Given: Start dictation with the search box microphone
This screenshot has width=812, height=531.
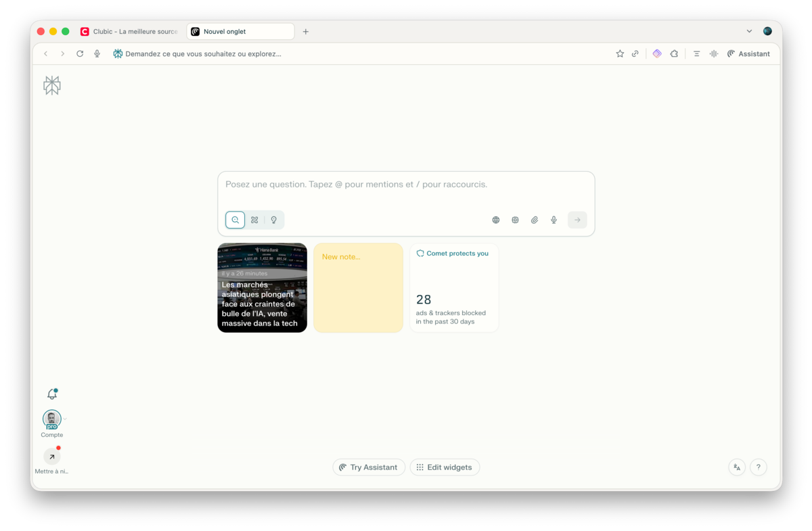Looking at the screenshot, I should (x=554, y=220).
